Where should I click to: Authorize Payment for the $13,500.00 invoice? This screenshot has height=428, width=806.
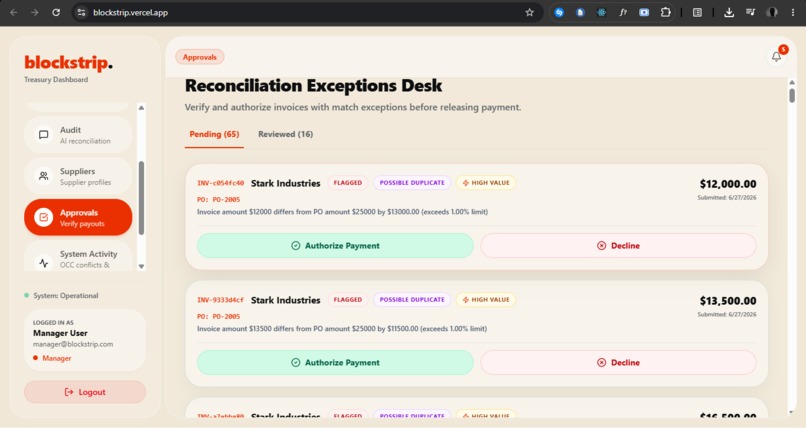coord(335,362)
